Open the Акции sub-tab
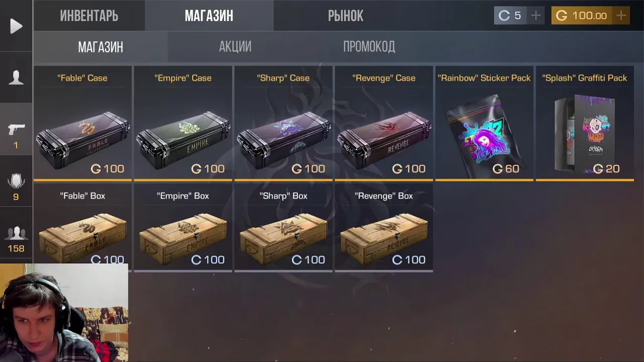The width and height of the screenshot is (644, 362). click(235, 47)
